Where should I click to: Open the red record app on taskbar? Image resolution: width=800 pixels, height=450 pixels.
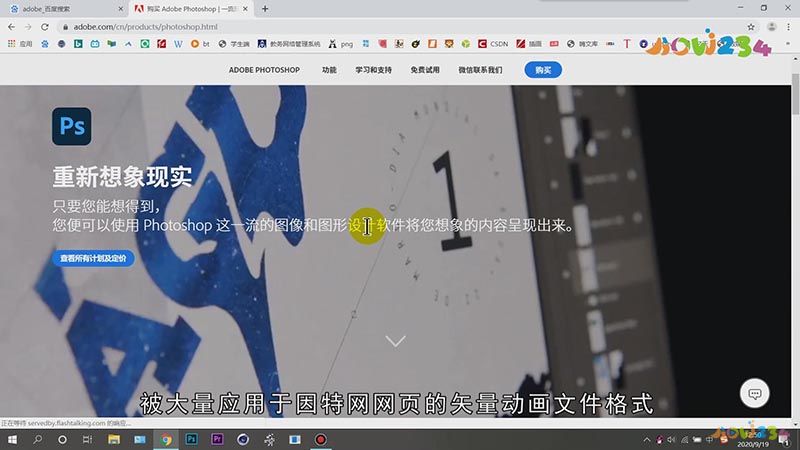[x=320, y=439]
